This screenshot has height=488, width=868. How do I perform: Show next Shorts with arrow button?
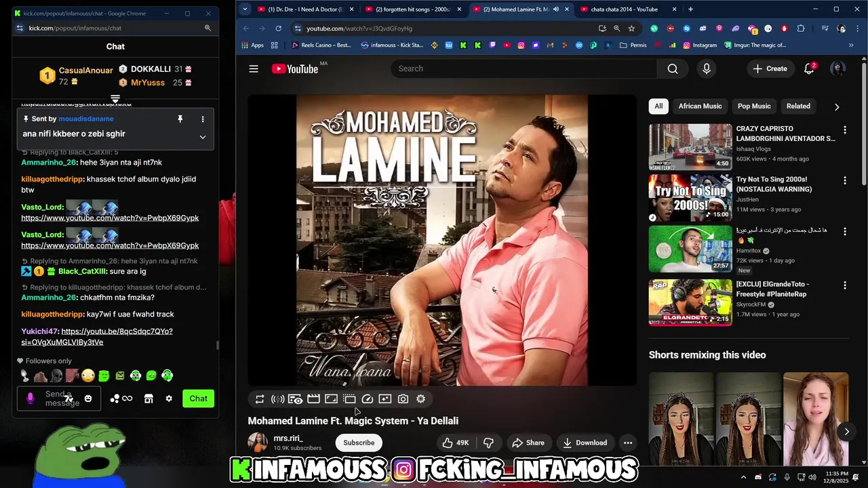(x=846, y=432)
